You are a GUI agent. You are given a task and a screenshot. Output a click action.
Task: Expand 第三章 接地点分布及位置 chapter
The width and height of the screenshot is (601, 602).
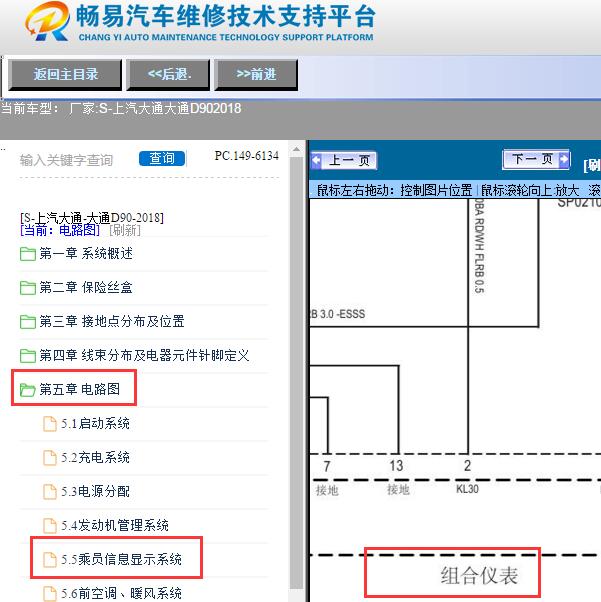tap(112, 321)
